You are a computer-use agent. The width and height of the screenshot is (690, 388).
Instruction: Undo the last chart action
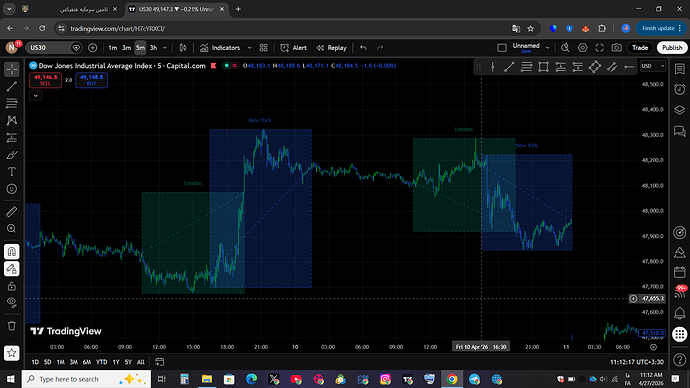click(x=363, y=48)
